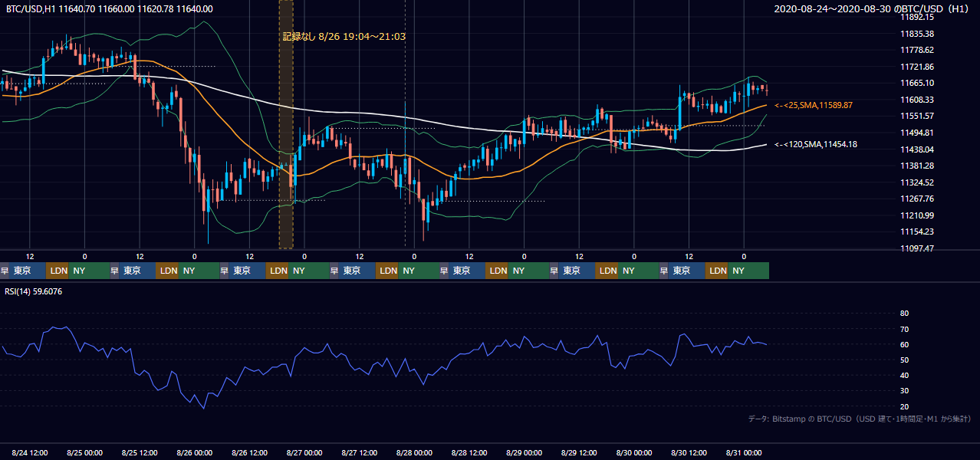The image size is (980, 460).
Task: Click RSI axis level 40
Action: coord(904,375)
